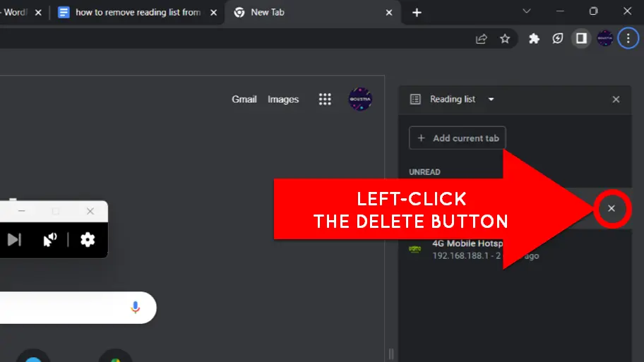Close the small floating player window
This screenshot has width=644, height=362.
click(x=90, y=212)
